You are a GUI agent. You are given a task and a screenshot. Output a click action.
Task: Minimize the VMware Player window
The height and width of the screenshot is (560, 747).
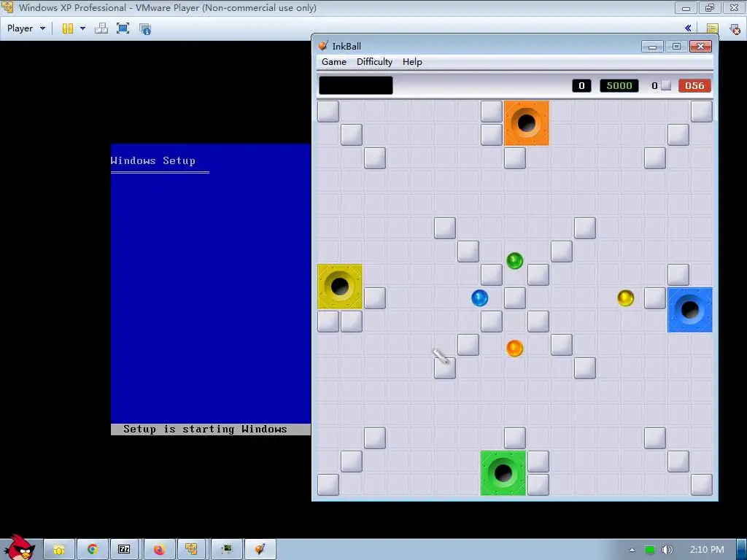(686, 8)
